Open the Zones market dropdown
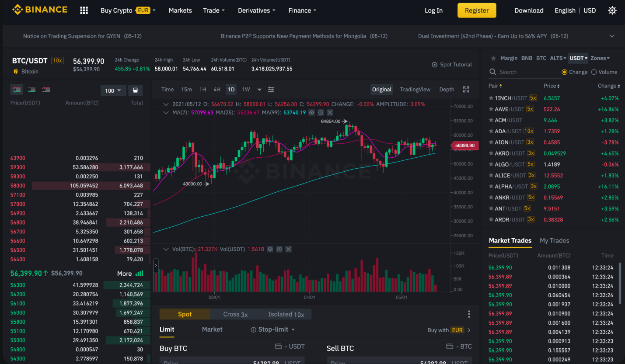The image size is (625, 364). pos(600,58)
